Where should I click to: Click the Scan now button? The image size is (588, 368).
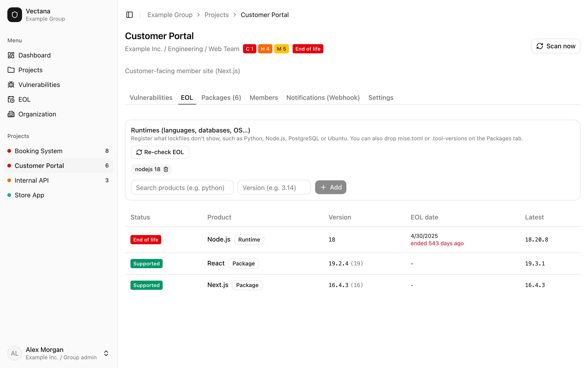(555, 46)
